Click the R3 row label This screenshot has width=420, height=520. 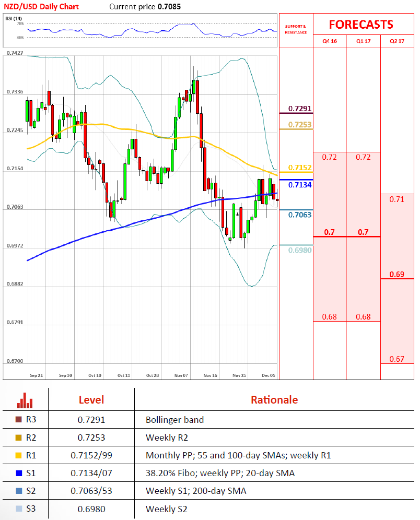coord(31,420)
